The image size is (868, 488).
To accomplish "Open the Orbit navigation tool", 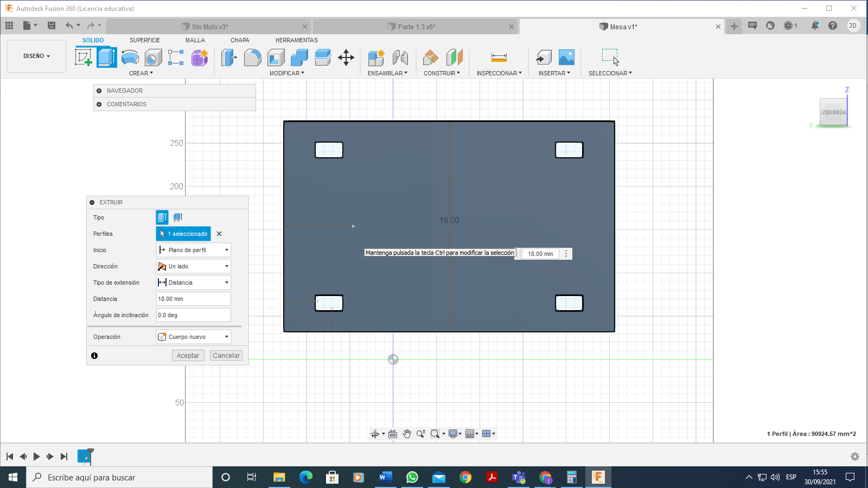I will click(374, 434).
